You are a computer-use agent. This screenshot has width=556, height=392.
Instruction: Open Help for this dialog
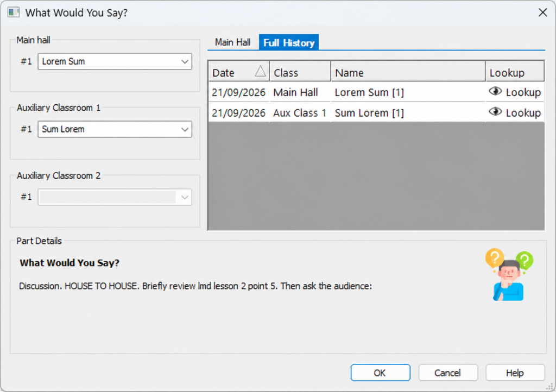click(x=515, y=373)
